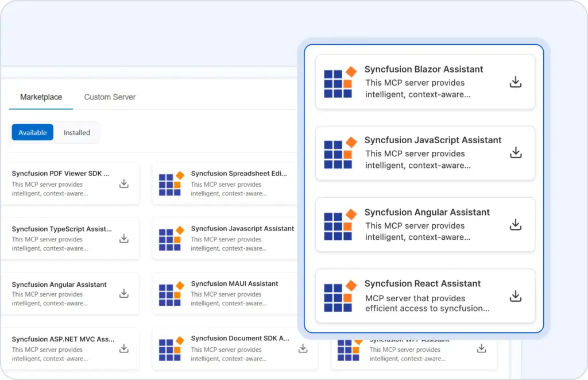Click Syncfusion logo on JavaScript Assistant highlighted card
The height and width of the screenshot is (380, 588).
click(340, 152)
